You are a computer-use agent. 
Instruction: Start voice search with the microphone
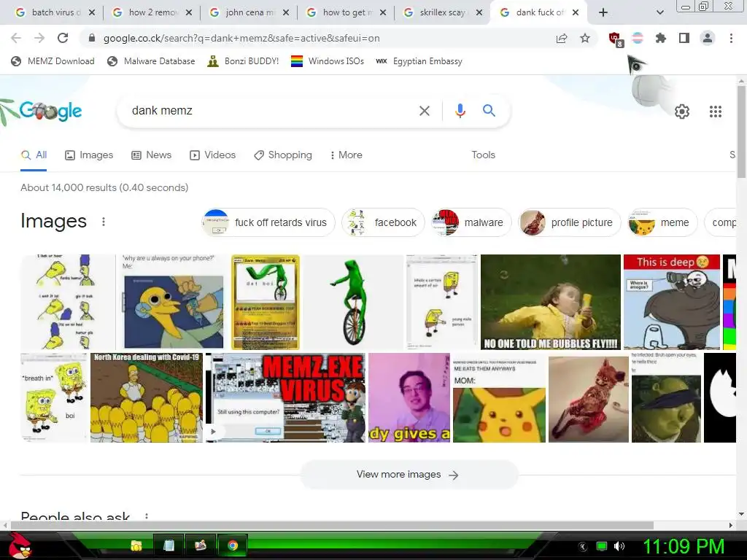pos(460,111)
